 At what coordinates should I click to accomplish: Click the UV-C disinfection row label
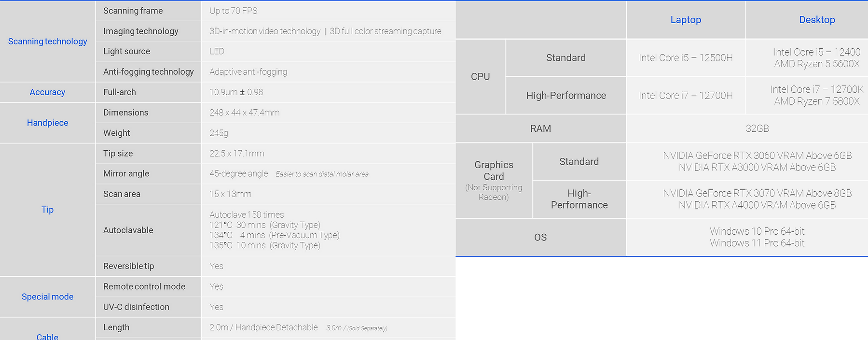(x=136, y=307)
